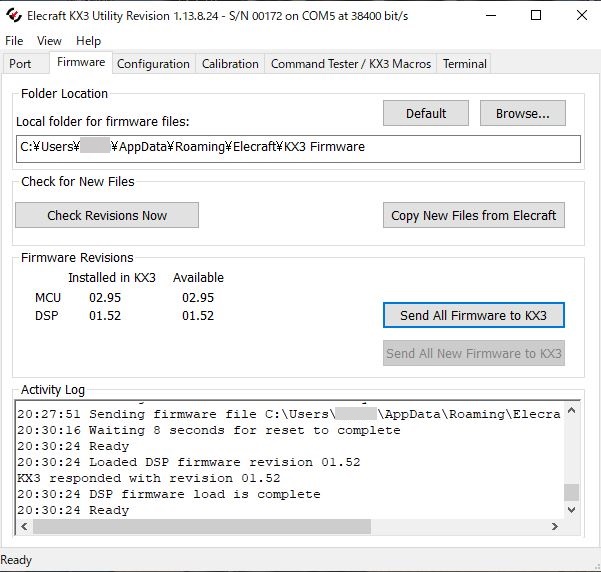Click log line 'Waiting 8 seconds for reset'
The height and width of the screenshot is (572, 601).
(209, 430)
